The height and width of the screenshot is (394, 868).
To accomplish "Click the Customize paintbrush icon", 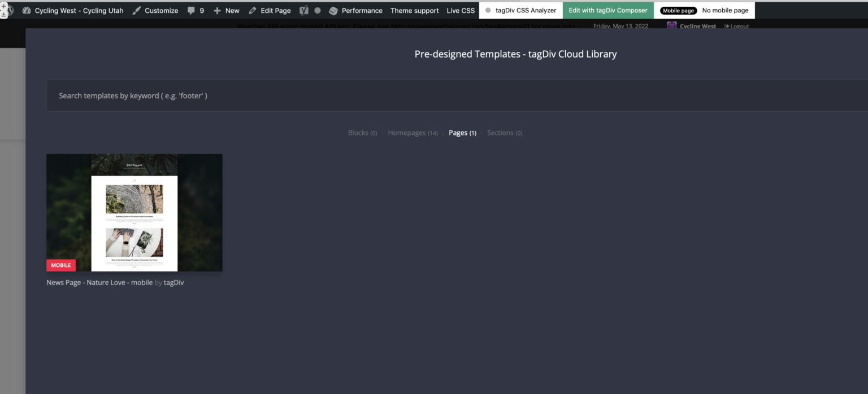I will coord(137,10).
